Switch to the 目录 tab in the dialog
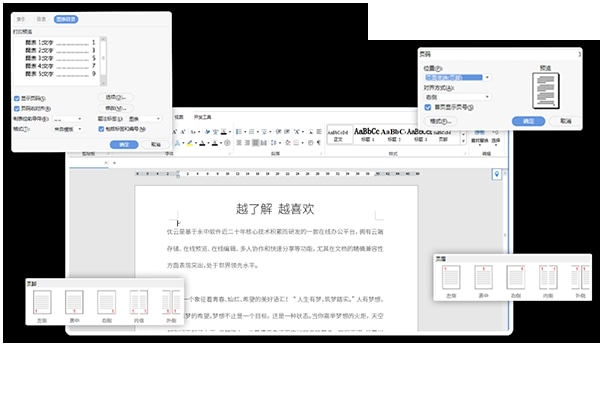 point(41,19)
